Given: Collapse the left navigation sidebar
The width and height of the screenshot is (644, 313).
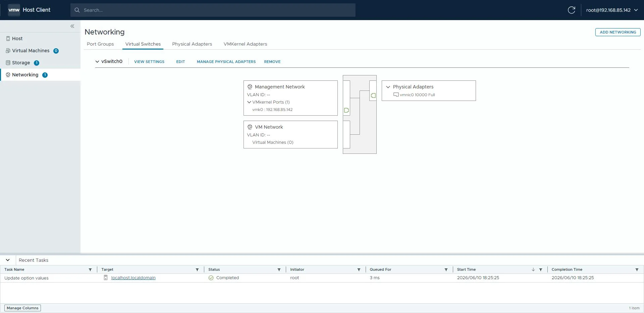Looking at the screenshot, I should [72, 26].
